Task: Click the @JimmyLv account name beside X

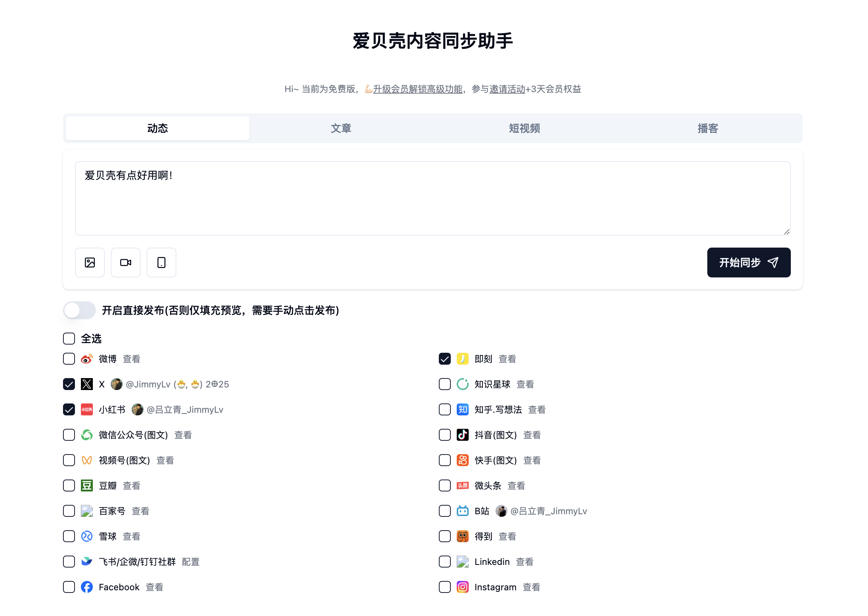Action: coord(177,384)
